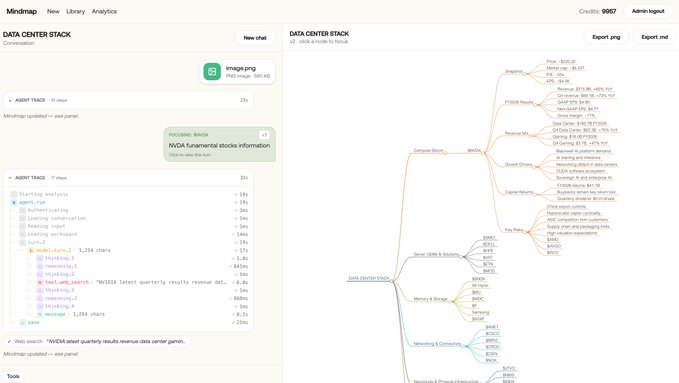Click the save step icon
Viewport: 679px width, 383px height.
point(23,322)
